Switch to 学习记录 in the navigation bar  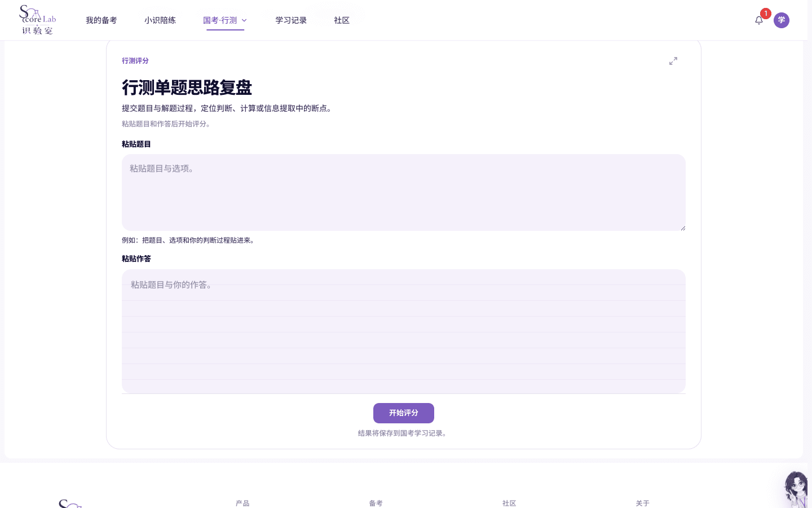tap(291, 20)
